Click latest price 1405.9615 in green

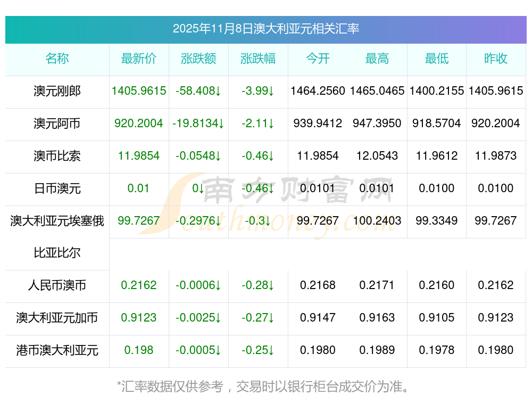(139, 91)
